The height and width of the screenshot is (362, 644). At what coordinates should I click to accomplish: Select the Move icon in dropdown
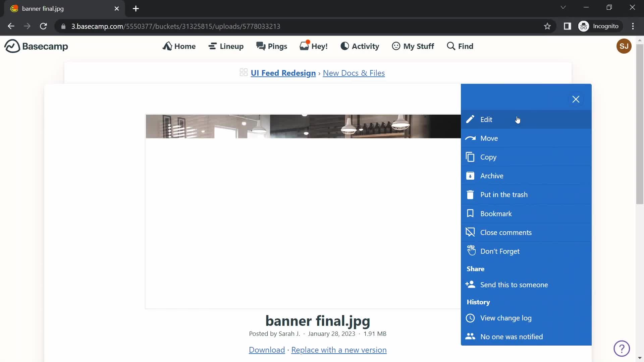pos(471,138)
